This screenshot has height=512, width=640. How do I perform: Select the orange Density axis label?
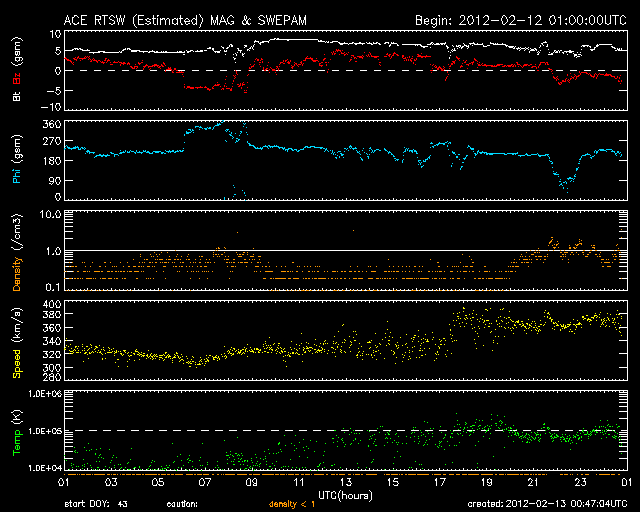15,263
